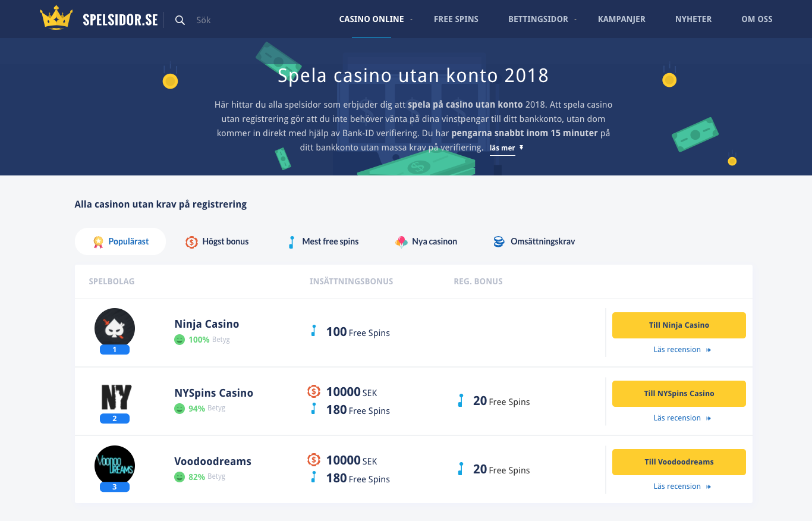The width and height of the screenshot is (812, 521).
Task: Select the Högst bonus tab
Action: pyautogui.click(x=217, y=241)
